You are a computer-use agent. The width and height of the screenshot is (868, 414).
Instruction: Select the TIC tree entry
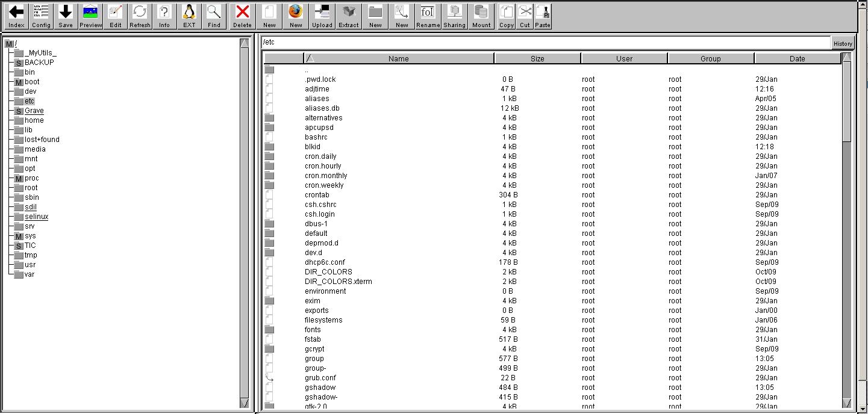point(30,246)
